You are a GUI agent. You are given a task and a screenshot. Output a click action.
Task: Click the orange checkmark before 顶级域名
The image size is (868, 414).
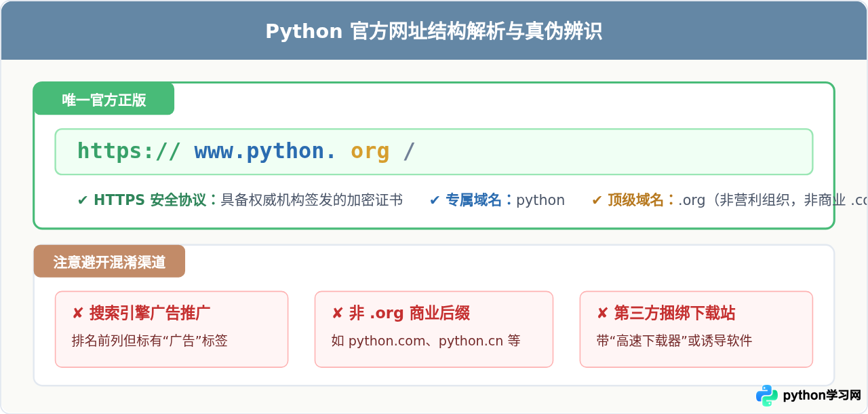click(597, 200)
